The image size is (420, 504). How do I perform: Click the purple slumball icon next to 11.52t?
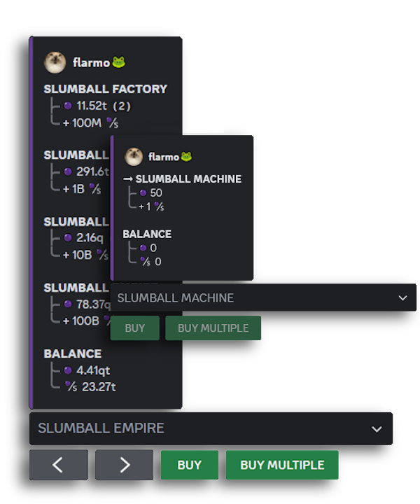pos(68,106)
